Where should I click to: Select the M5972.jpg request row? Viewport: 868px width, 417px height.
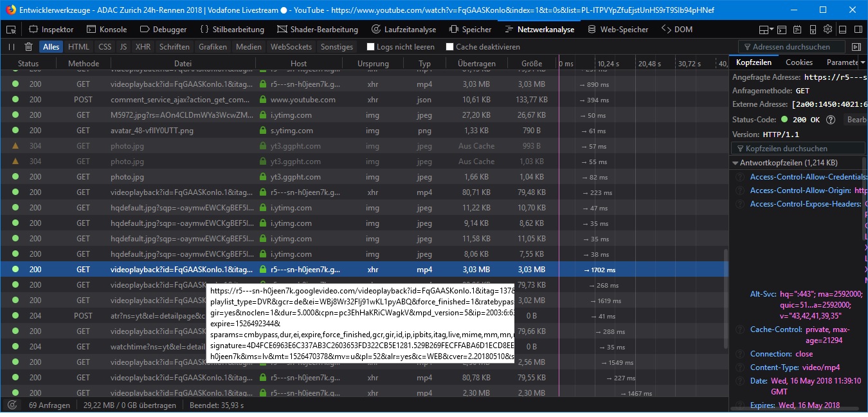pyautogui.click(x=361, y=115)
